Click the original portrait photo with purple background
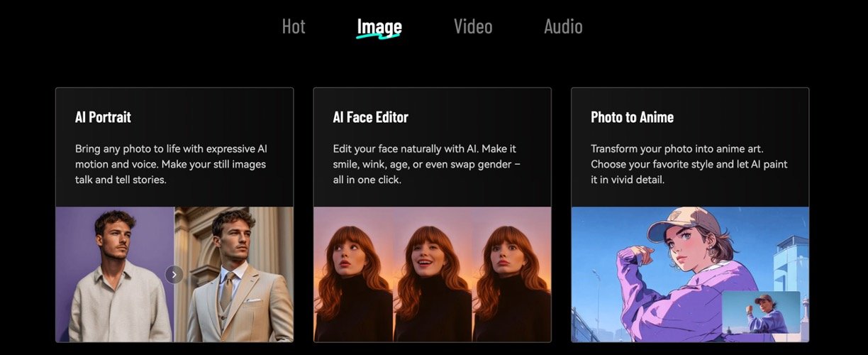 (x=113, y=277)
